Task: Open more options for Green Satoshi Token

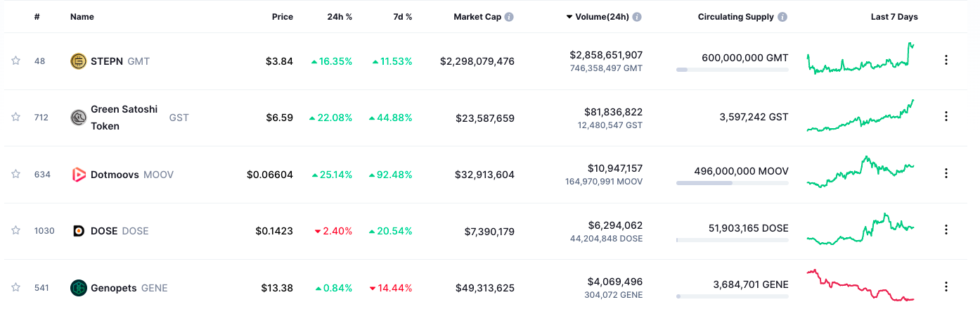Action: click(946, 117)
